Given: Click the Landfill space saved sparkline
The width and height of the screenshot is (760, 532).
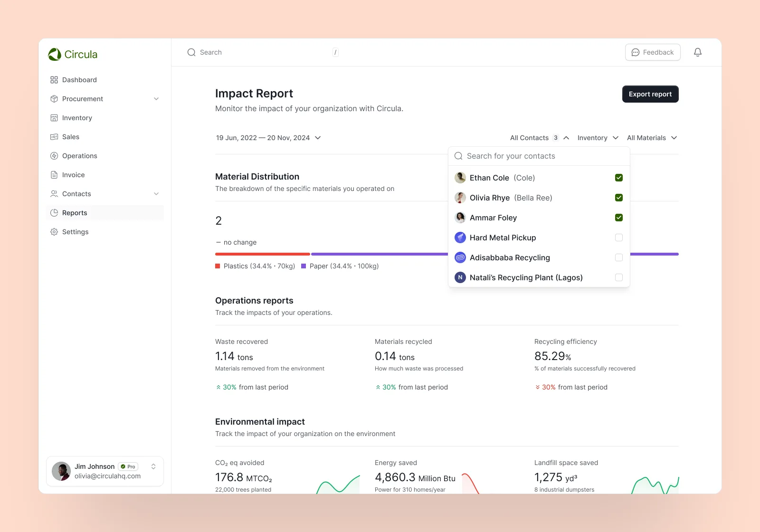Looking at the screenshot, I should (x=655, y=485).
